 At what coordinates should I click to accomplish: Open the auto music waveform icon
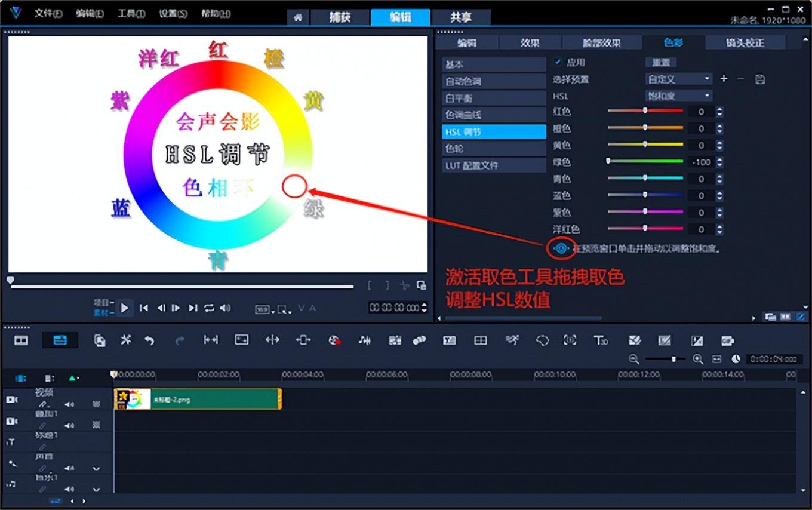(364, 340)
